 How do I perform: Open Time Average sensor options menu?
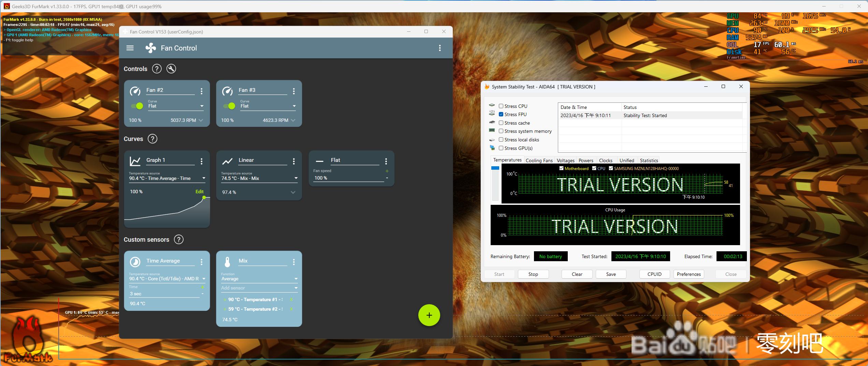[202, 262]
